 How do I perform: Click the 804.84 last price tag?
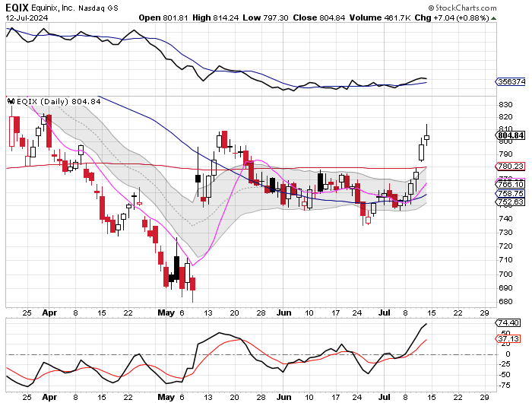pyautogui.click(x=509, y=135)
